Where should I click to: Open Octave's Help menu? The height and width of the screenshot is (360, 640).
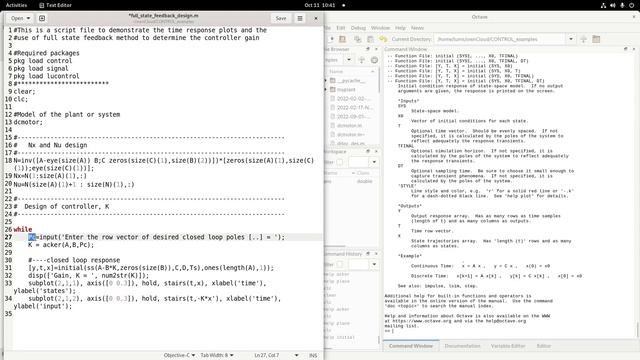click(x=400, y=28)
